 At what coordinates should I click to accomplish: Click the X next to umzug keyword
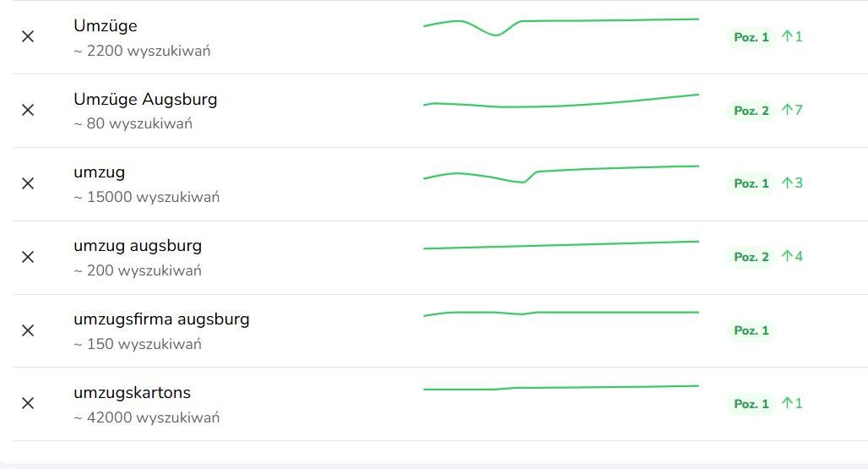click(28, 183)
